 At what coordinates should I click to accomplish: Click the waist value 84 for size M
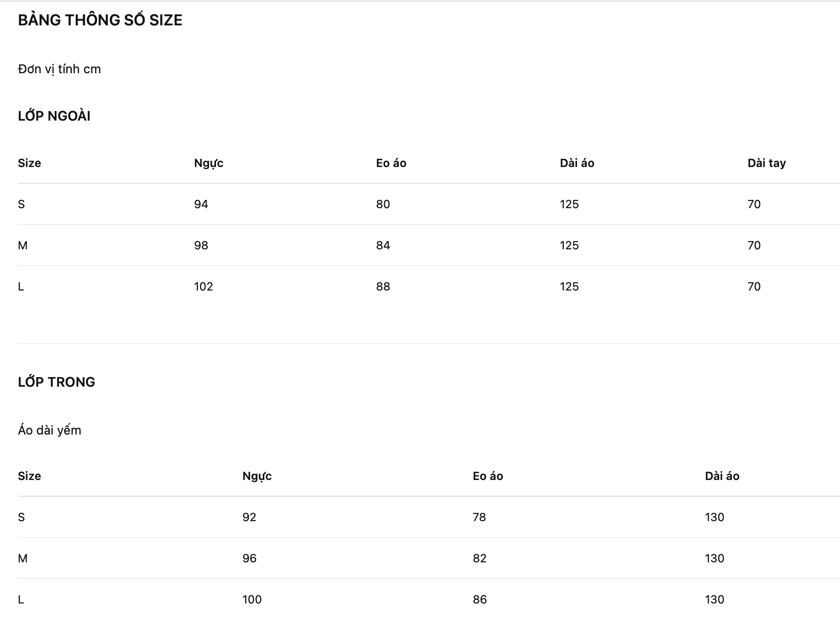(x=383, y=246)
